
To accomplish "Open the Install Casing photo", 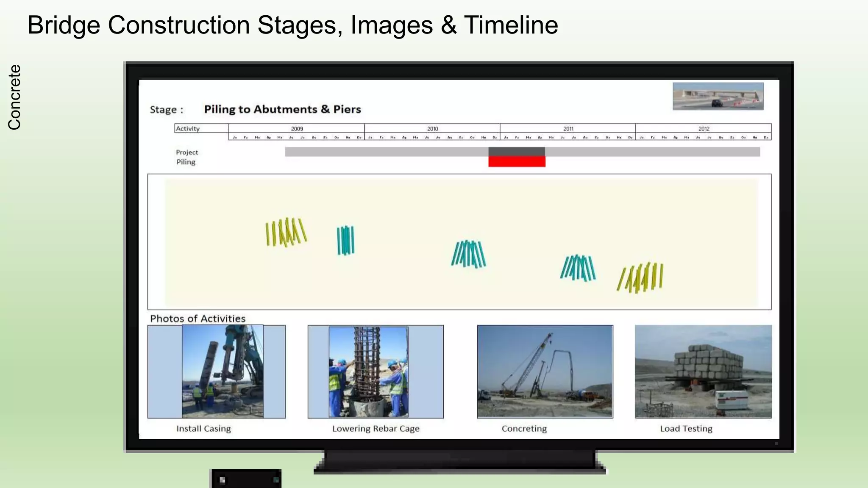I will tap(222, 372).
